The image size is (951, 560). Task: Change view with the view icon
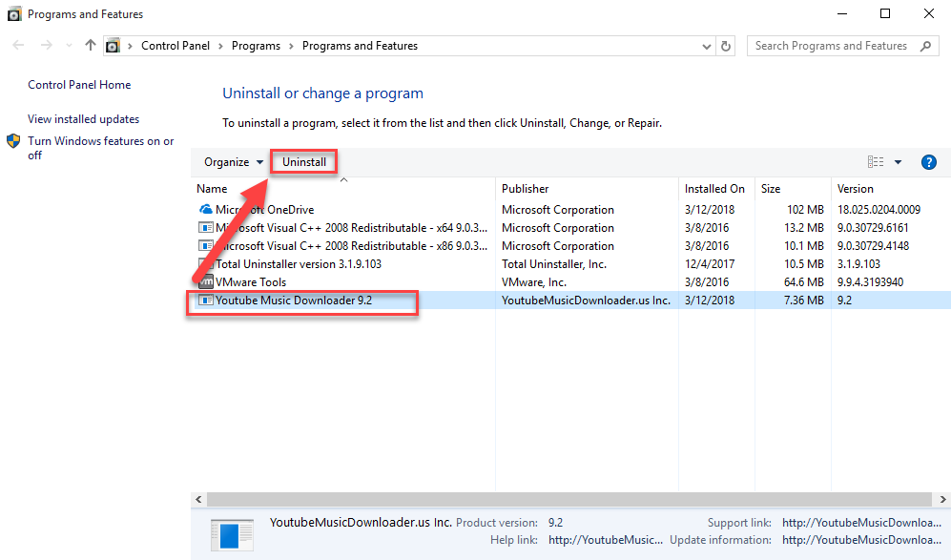[876, 162]
